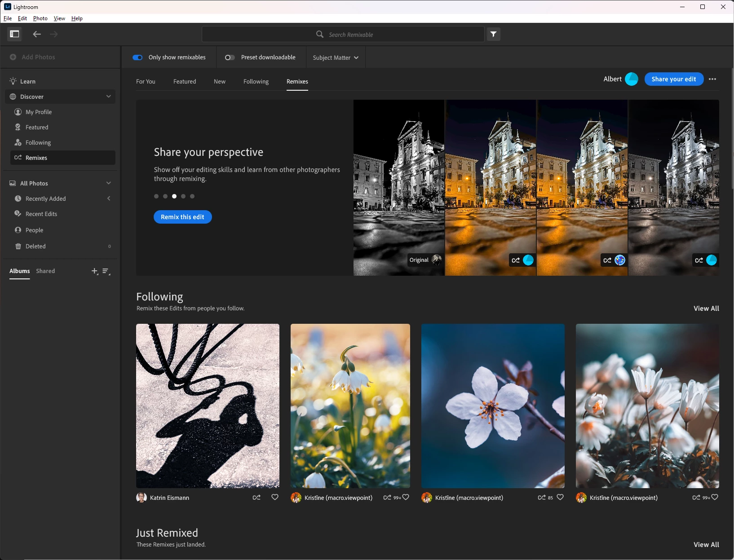Disable the Only show remixables toggle

click(x=137, y=57)
